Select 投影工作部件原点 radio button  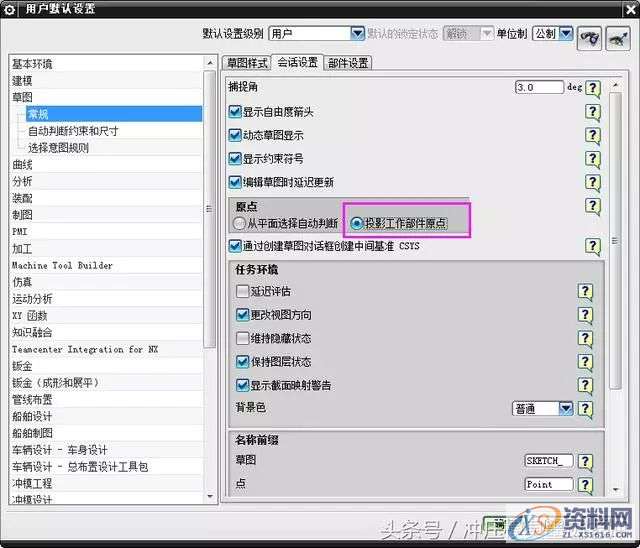[357, 223]
